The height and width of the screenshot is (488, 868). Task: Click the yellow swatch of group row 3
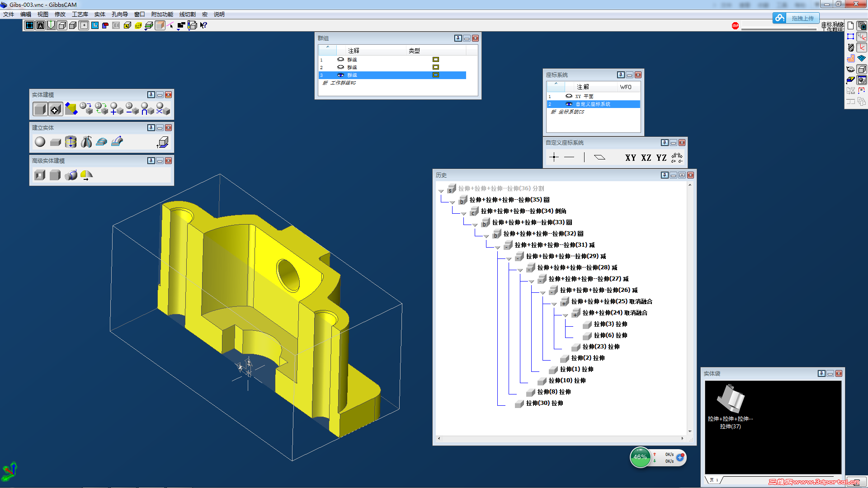436,75
